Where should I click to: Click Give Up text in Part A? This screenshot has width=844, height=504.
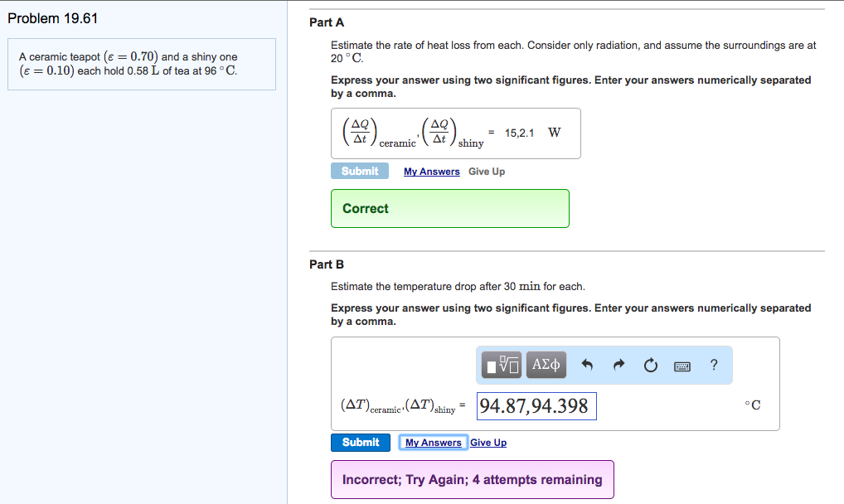pyautogui.click(x=487, y=172)
